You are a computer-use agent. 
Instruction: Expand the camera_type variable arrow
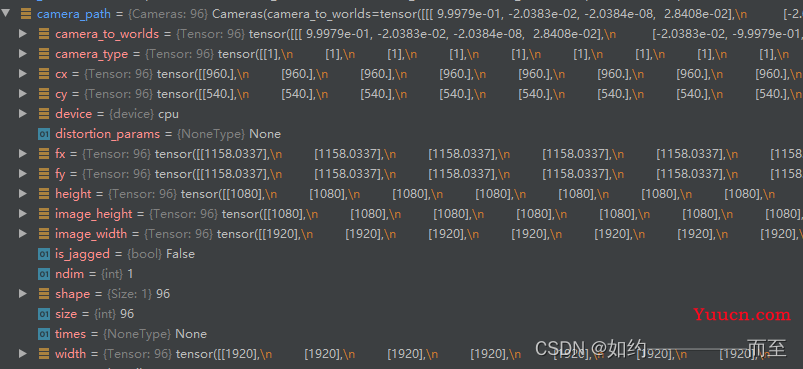(23, 54)
